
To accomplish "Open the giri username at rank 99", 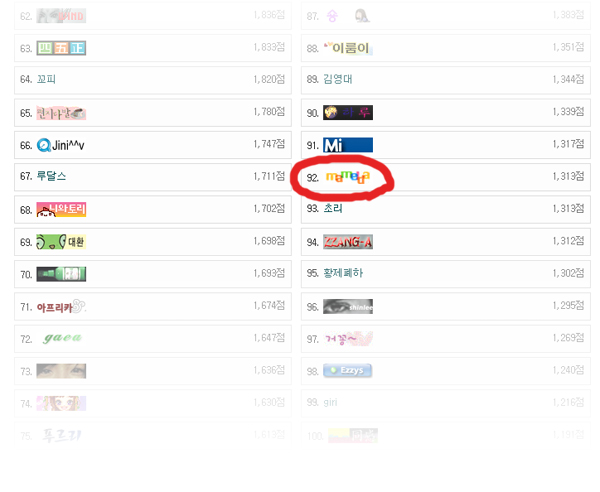I will point(330,402).
